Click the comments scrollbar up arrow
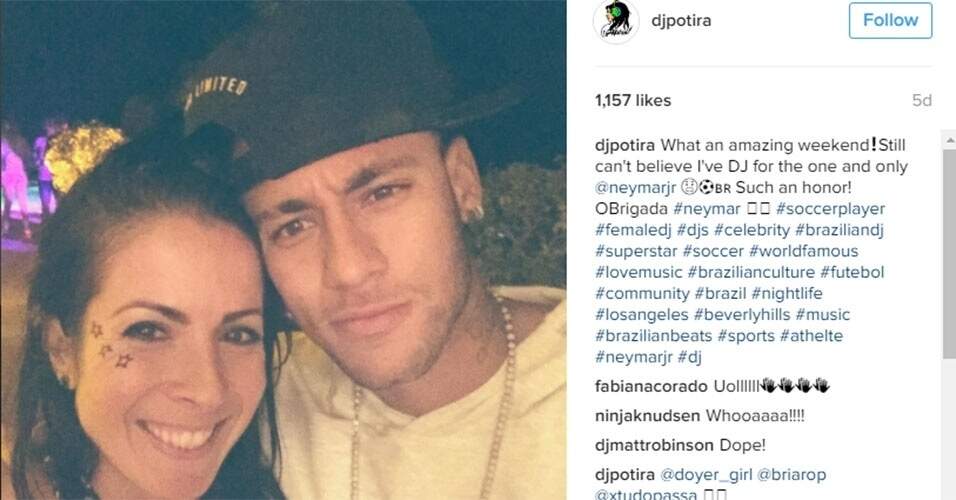This screenshot has width=956, height=500. pos(949,140)
